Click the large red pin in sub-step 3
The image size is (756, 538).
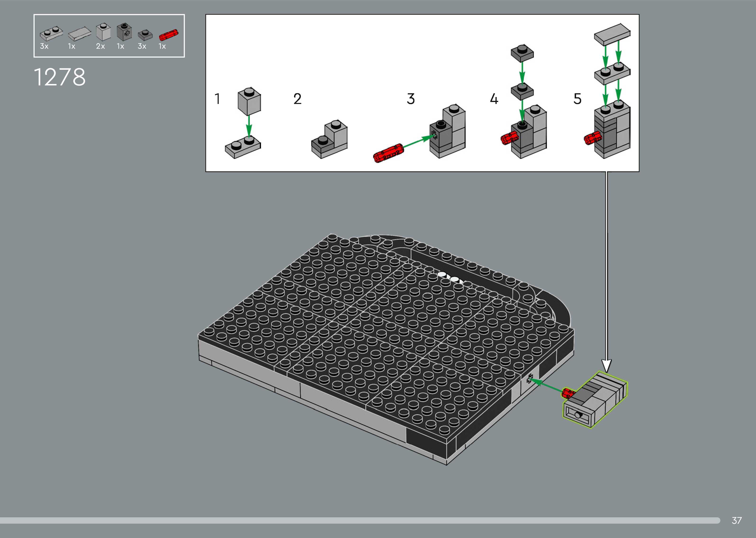[x=388, y=153]
